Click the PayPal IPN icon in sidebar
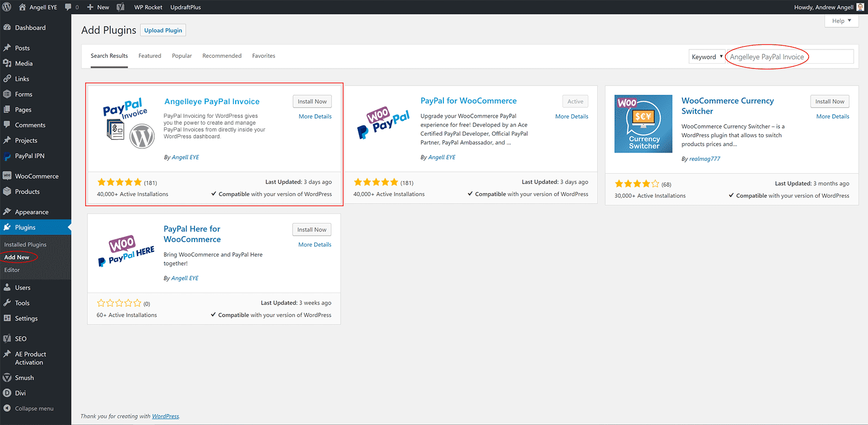Image resolution: width=868 pixels, height=425 pixels. (x=7, y=156)
